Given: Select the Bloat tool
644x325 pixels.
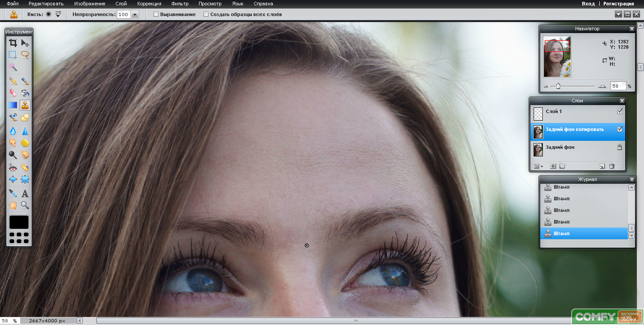Looking at the screenshot, I should 13,180.
